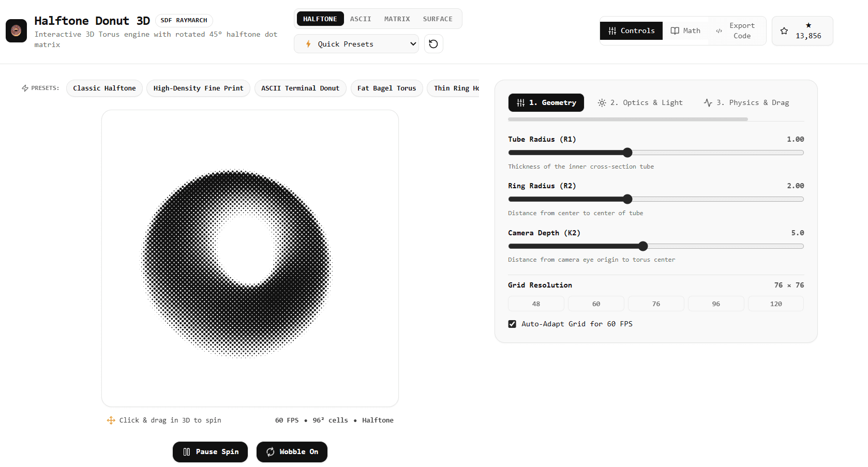The height and width of the screenshot is (467, 868).
Task: Apply the High-Density Fine Print preset
Action: coord(198,88)
